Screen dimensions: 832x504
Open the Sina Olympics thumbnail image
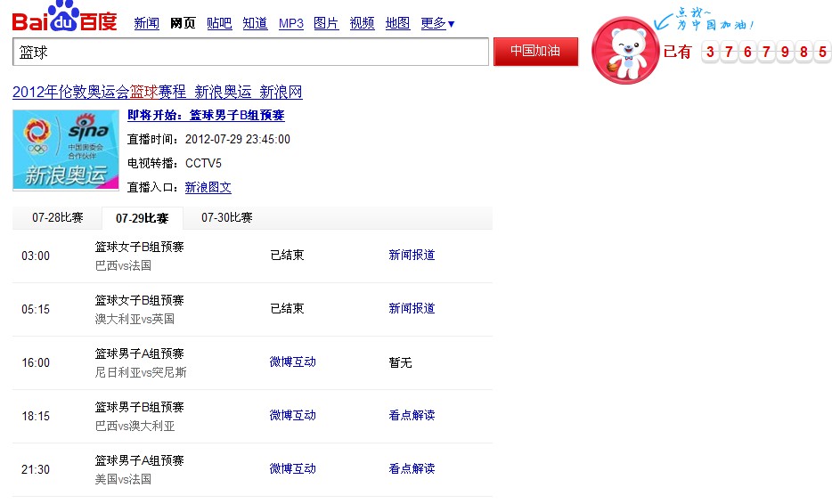click(66, 150)
